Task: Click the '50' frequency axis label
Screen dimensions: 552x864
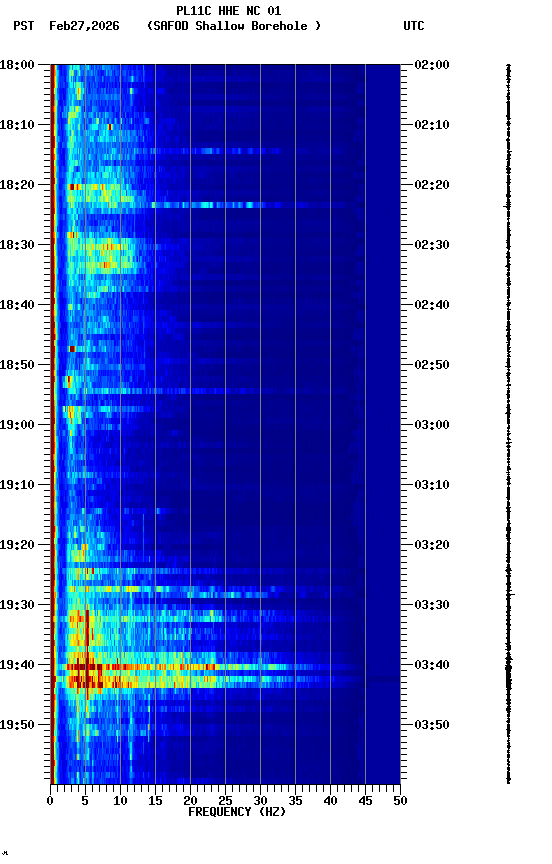Action: 400,801
